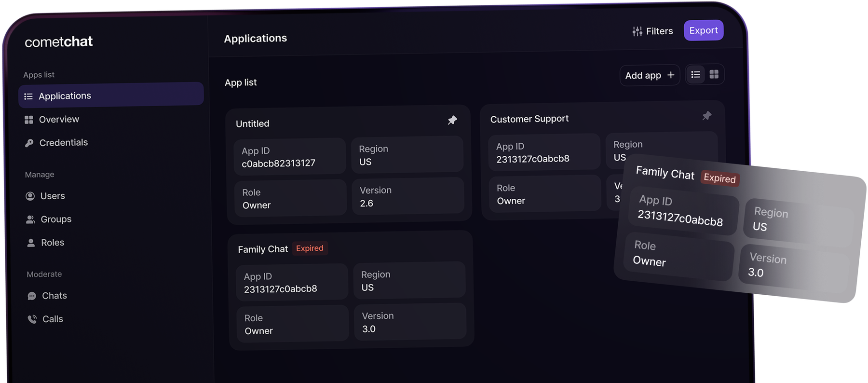
Task: Go to Chats in Moderate section
Action: coord(54,296)
